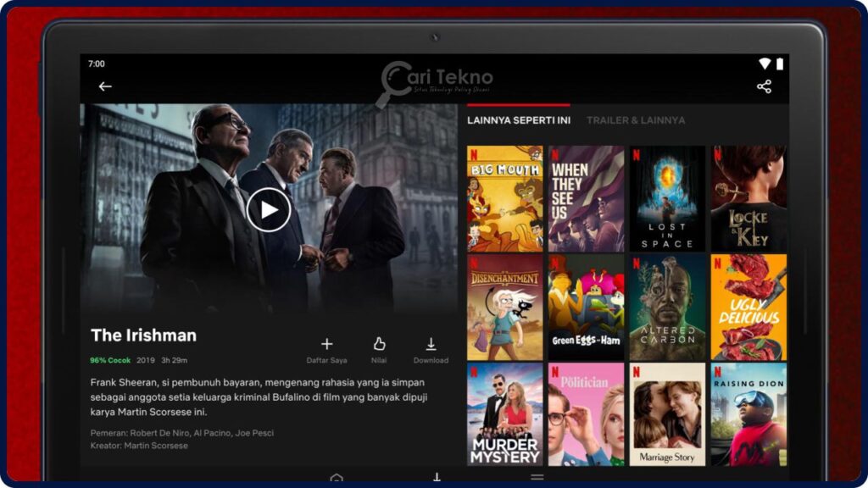
Task: Click the 2019 release year
Action: click(146, 360)
